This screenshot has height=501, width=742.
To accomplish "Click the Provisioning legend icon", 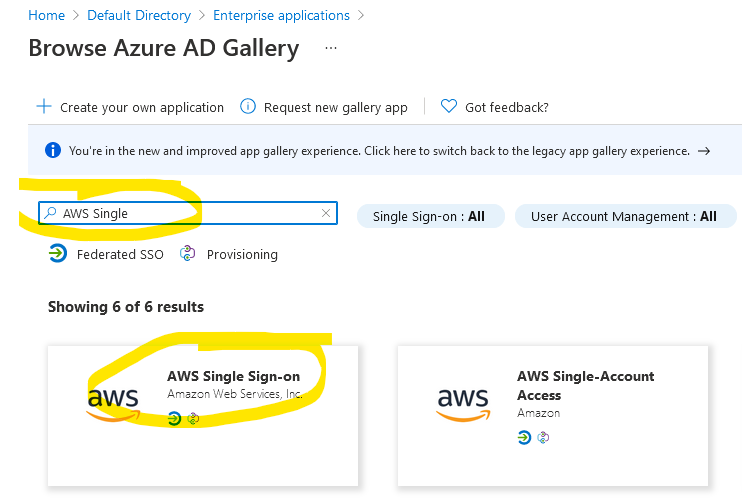I will pos(187,254).
